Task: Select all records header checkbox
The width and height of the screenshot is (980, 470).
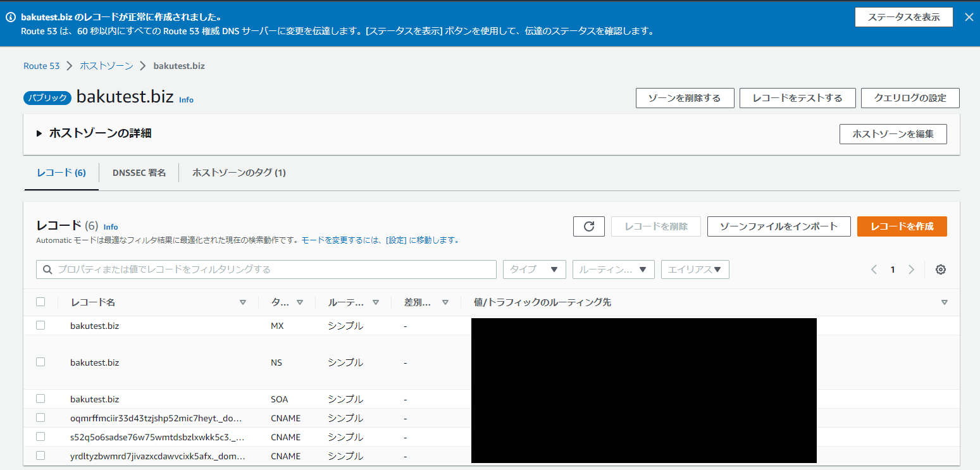Action: point(40,302)
